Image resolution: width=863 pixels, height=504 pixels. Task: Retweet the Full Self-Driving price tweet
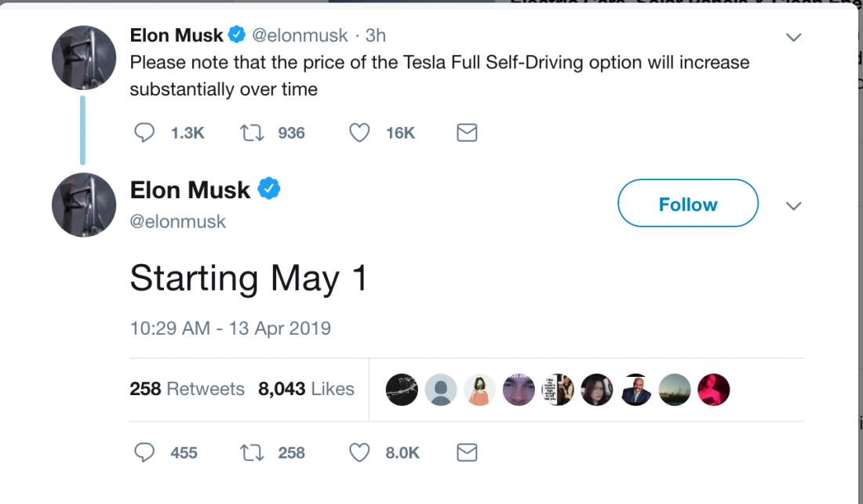251,133
